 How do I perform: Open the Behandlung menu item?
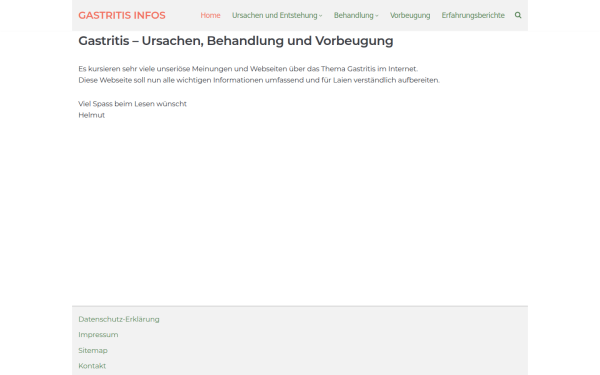click(353, 15)
